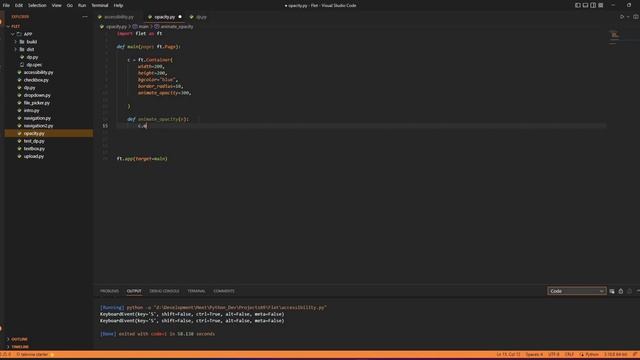Screen dimensions: 640x360
Task: Switch to the Comments panel tab
Action: (x=224, y=291)
